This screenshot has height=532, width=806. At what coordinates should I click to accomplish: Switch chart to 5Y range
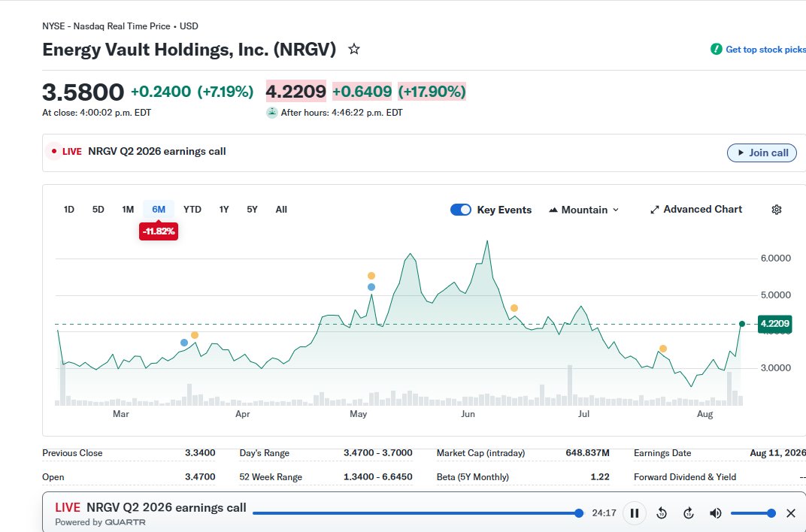[252, 210]
